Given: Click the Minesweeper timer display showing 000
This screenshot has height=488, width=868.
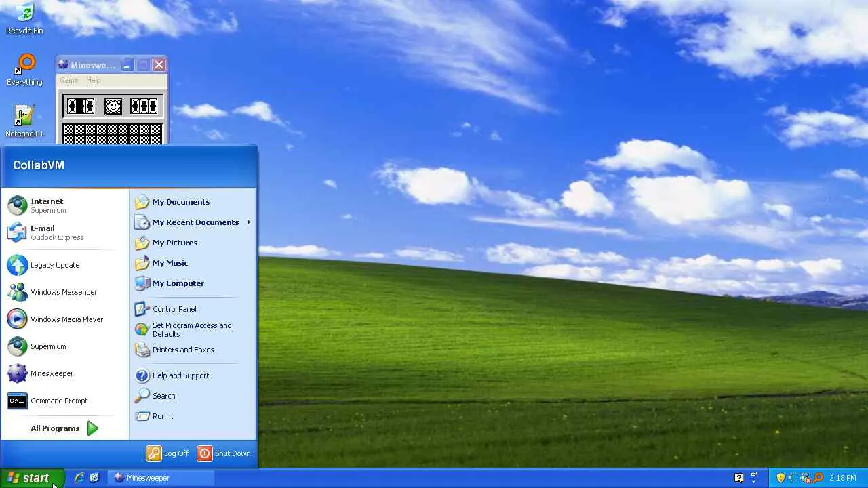Looking at the screenshot, I should 144,106.
